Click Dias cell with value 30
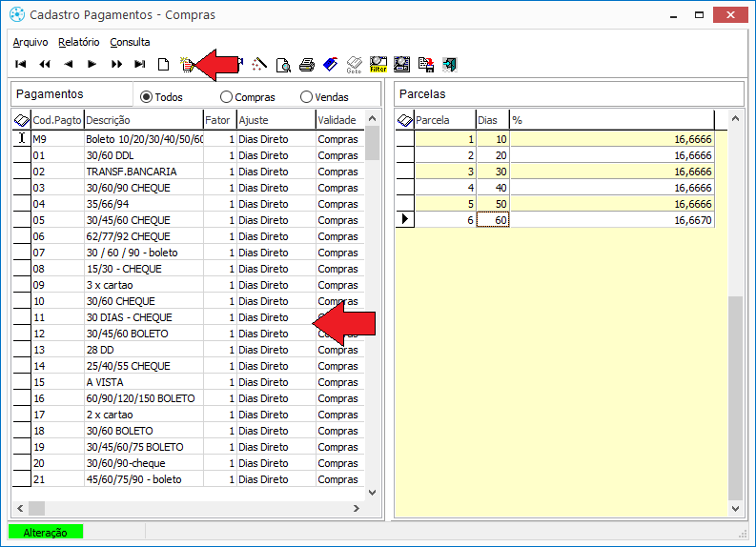The image size is (756, 547). tap(493, 172)
